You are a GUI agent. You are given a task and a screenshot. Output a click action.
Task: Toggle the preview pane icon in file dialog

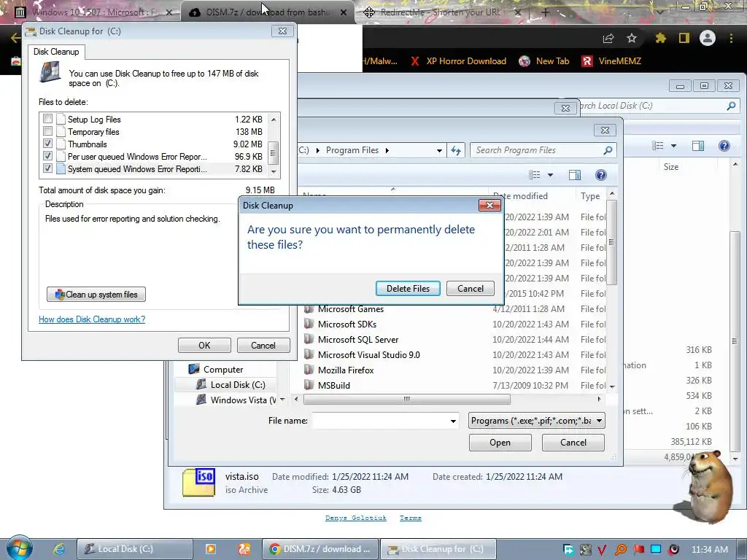pos(575,175)
